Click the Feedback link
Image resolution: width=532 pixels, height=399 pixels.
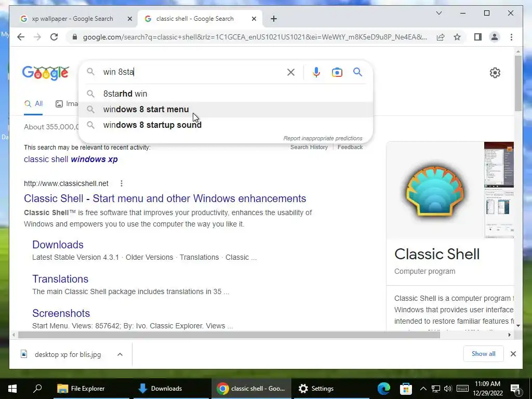point(350,147)
